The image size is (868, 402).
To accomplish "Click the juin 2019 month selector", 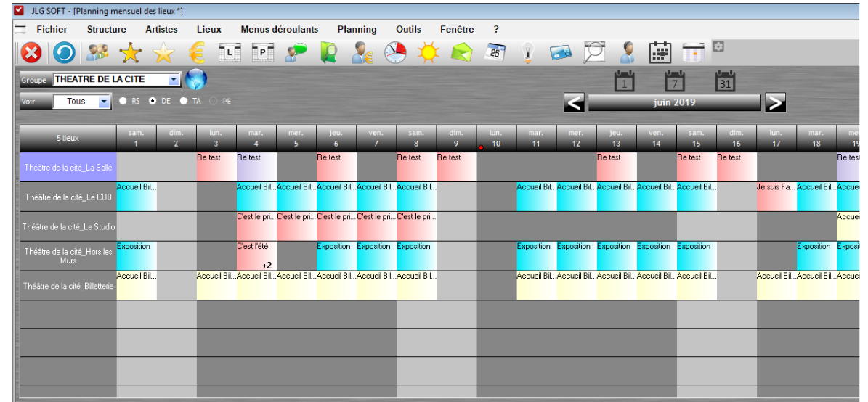I will coord(673,103).
